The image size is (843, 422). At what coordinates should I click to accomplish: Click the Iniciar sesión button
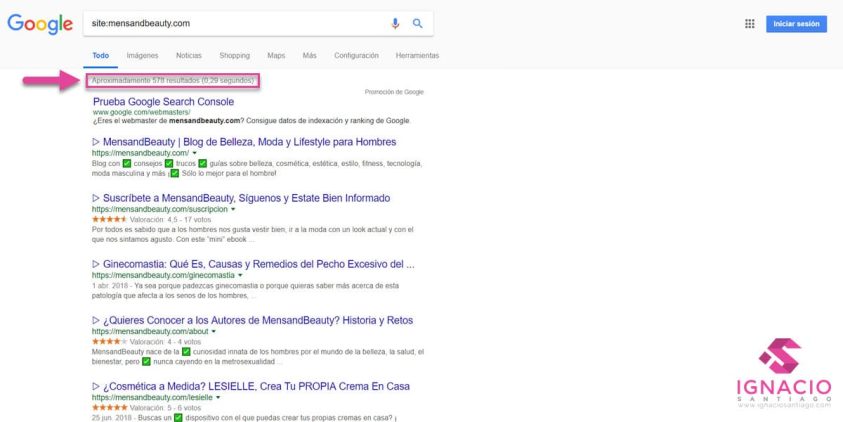pos(796,24)
